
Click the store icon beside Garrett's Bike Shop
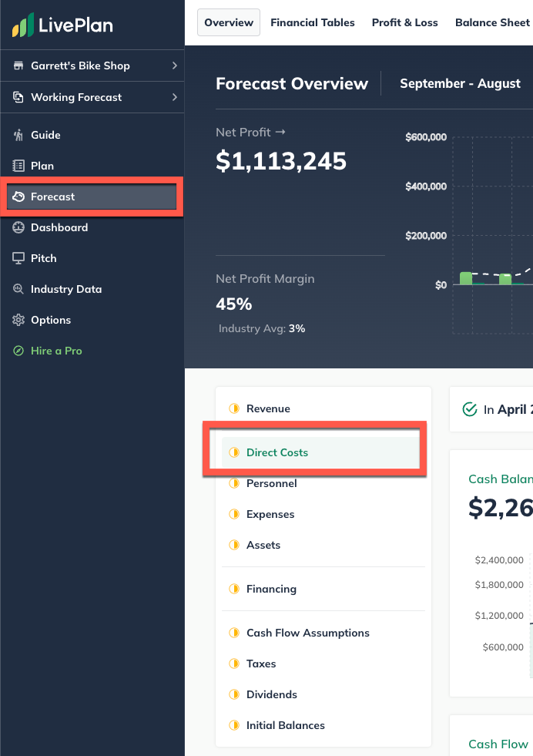point(18,66)
